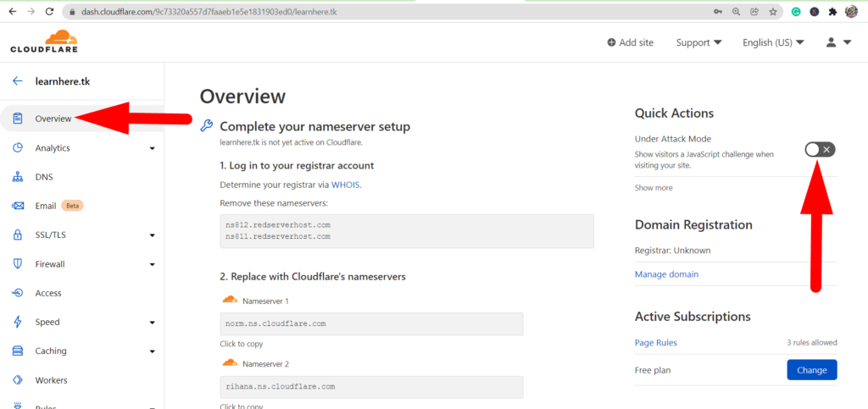Expand the Analytics submenu arrow
The width and height of the screenshot is (868, 409).
[x=153, y=148]
